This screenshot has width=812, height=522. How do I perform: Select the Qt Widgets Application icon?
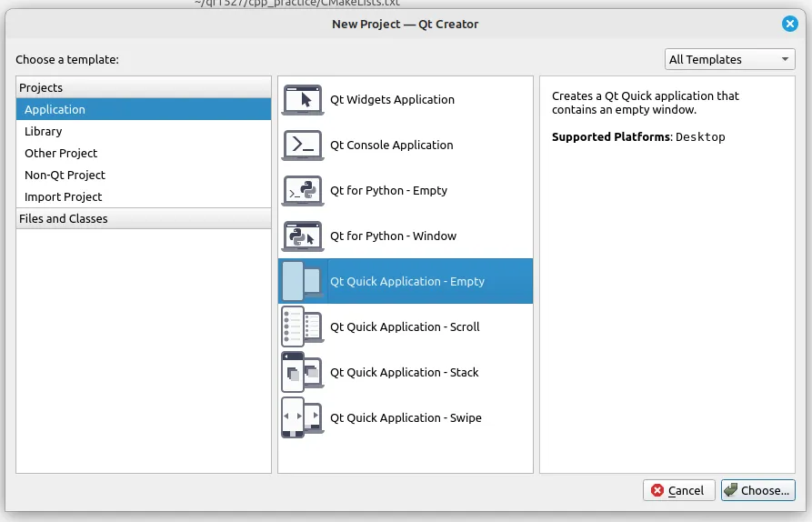click(303, 99)
